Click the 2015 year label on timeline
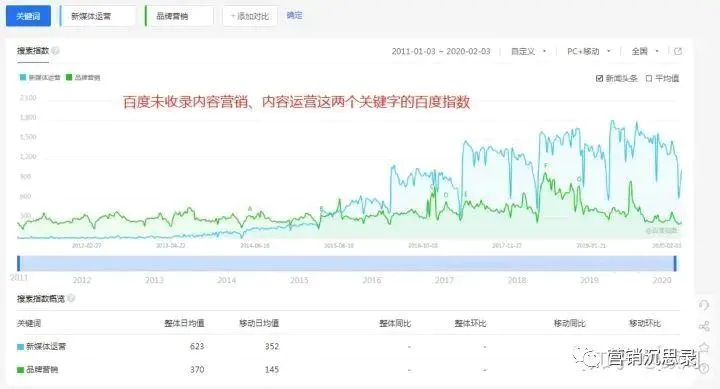Screen dimensions: 720x389 coord(299,280)
